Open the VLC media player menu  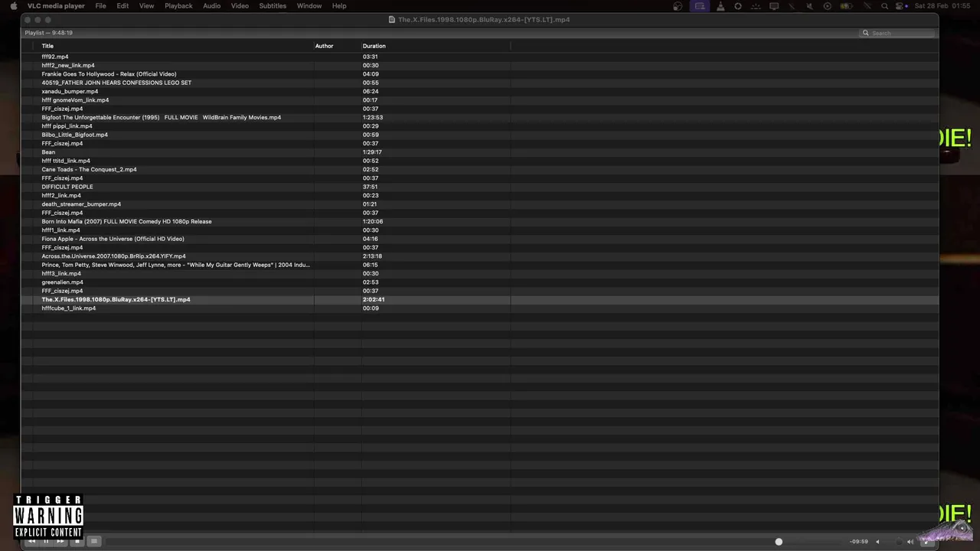pyautogui.click(x=56, y=5)
